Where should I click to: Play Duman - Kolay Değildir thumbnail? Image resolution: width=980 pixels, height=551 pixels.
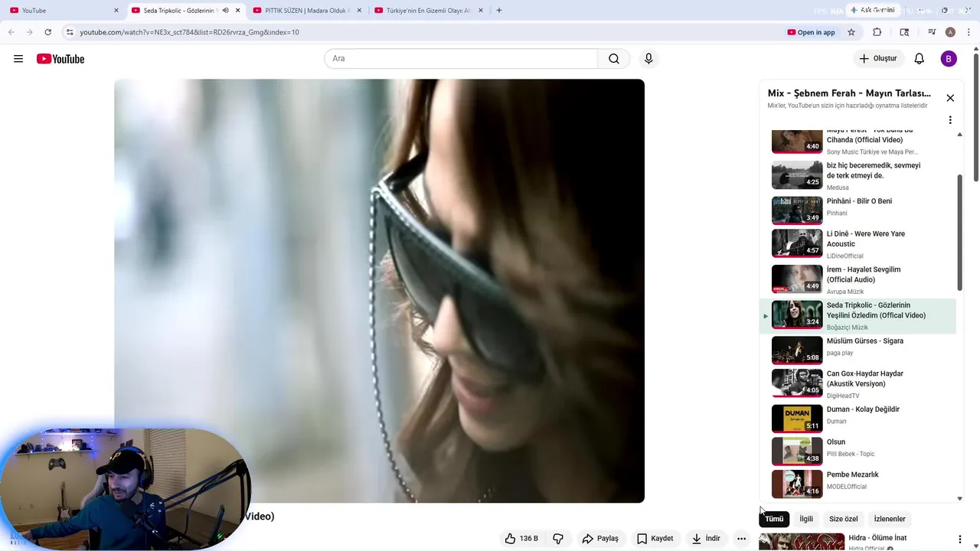797,419
